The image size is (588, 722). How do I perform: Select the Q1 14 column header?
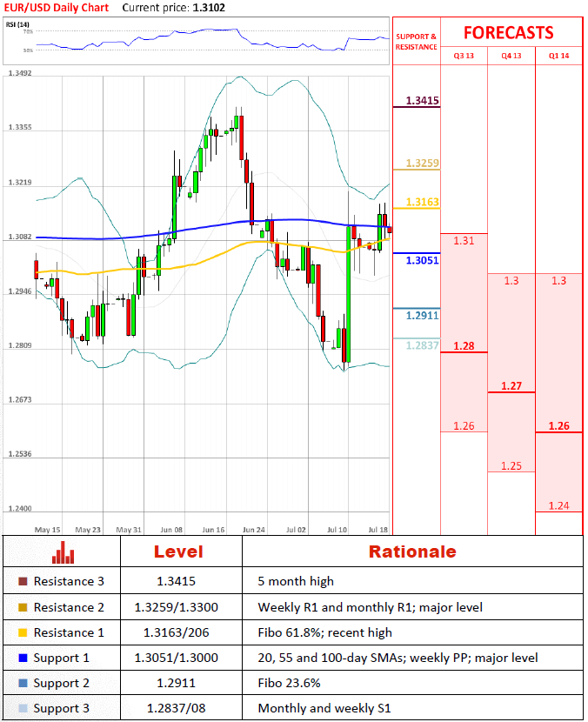pyautogui.click(x=558, y=56)
